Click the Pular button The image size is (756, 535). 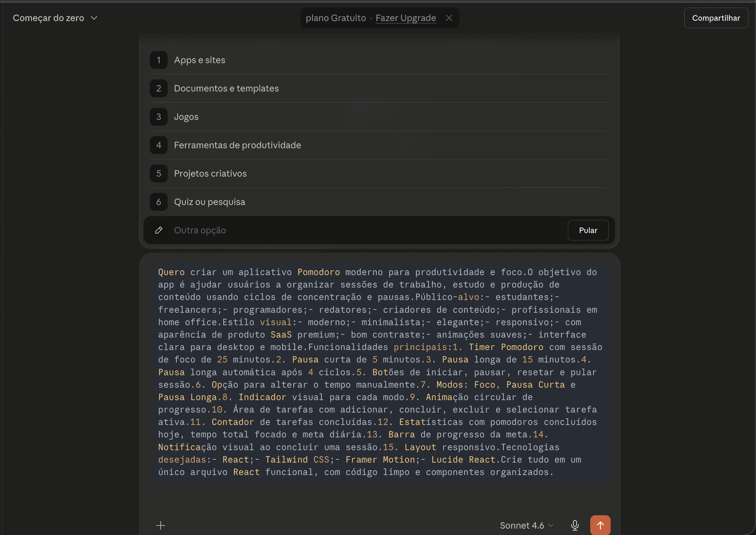(588, 230)
